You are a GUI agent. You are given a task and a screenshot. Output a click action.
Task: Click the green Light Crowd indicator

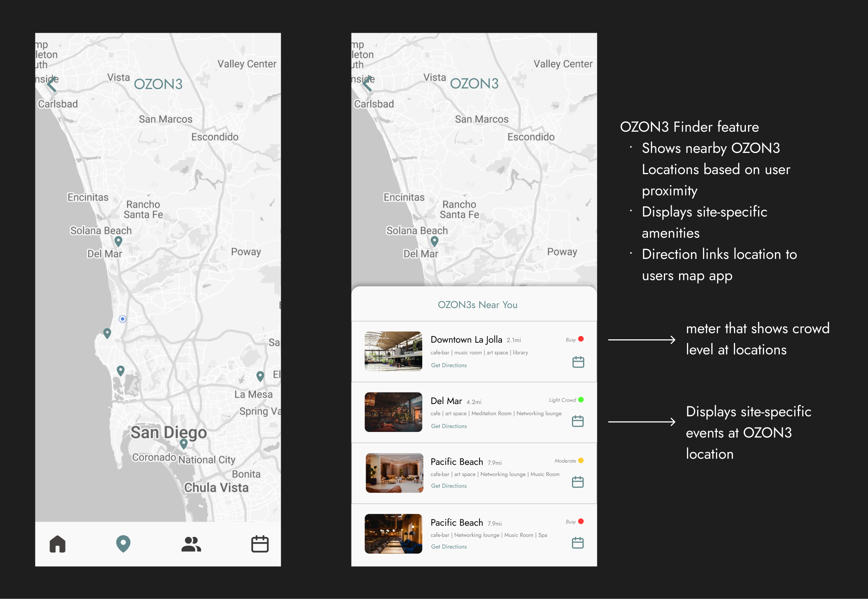tap(581, 400)
